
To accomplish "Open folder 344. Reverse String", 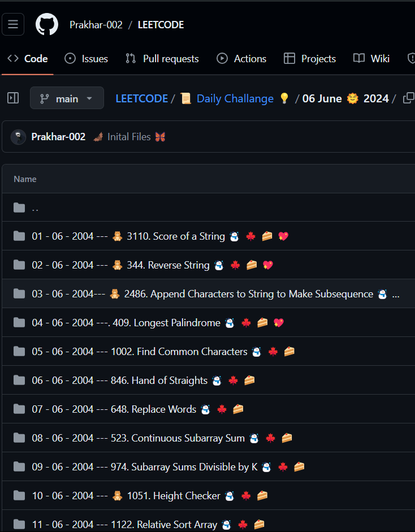I will point(152,265).
